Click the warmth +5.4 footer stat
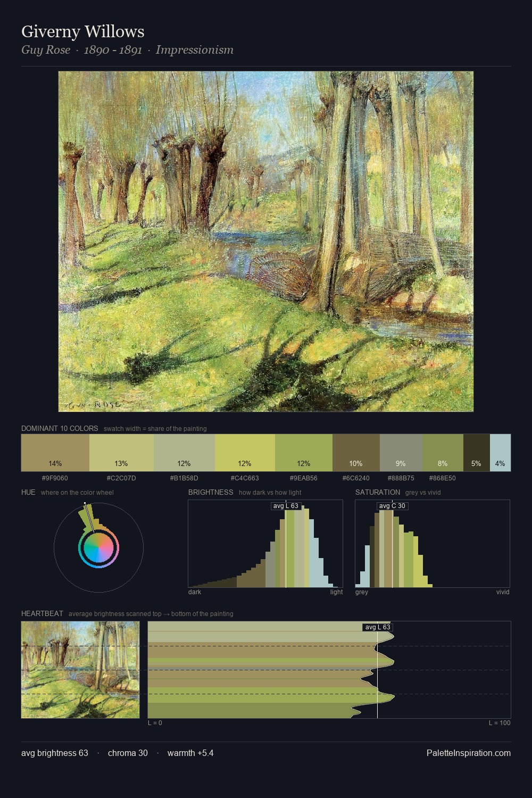This screenshot has height=798, width=532. [x=190, y=753]
